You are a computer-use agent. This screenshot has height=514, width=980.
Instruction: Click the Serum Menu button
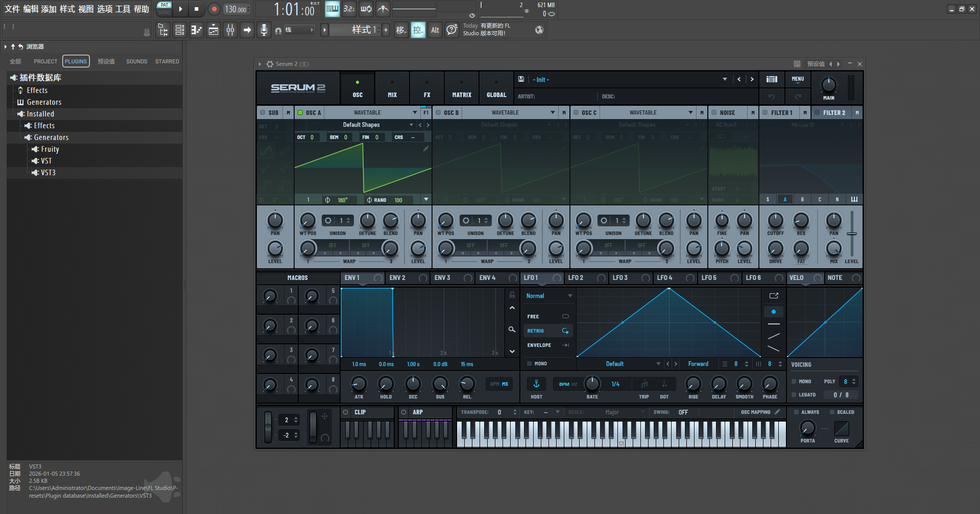798,79
